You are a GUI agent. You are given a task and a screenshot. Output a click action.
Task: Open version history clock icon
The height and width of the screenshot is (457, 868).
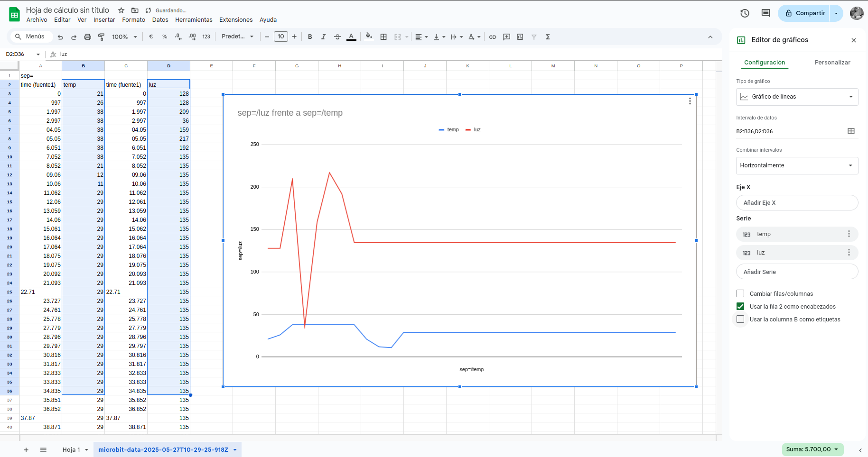tap(745, 13)
